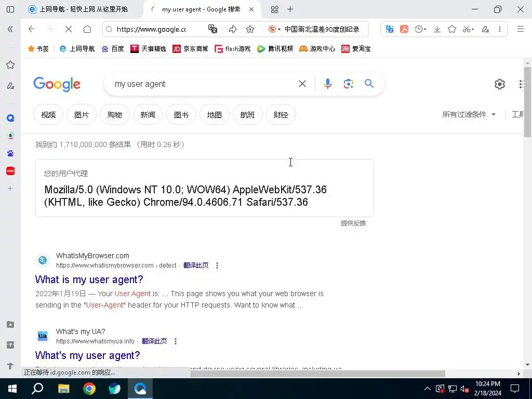
Task: Open the hamburger main menu
Action: 521,29
